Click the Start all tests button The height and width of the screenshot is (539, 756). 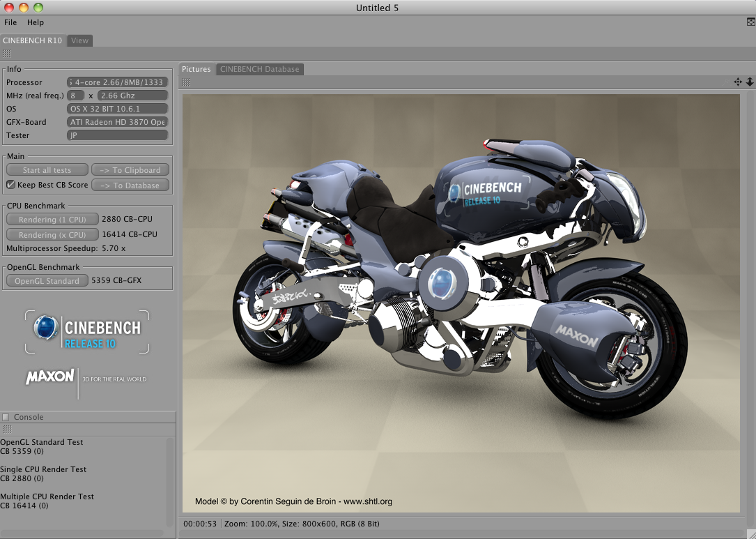coord(47,170)
